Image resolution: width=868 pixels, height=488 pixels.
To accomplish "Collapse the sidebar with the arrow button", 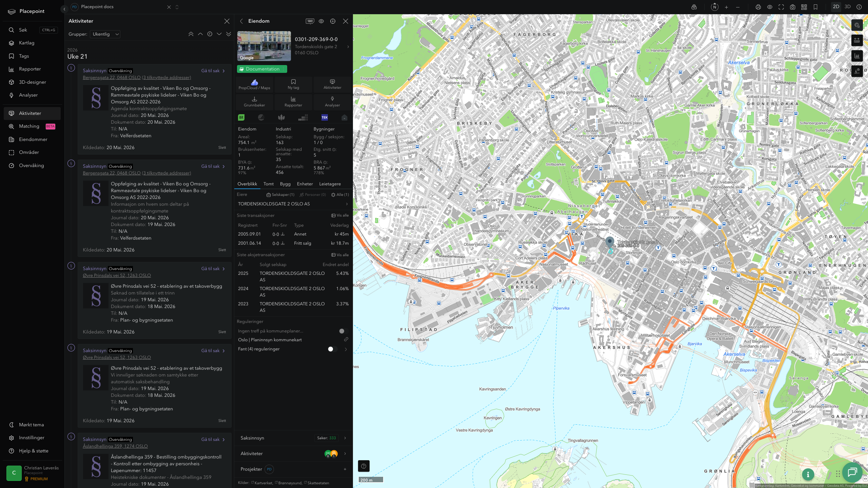I will tap(64, 9).
